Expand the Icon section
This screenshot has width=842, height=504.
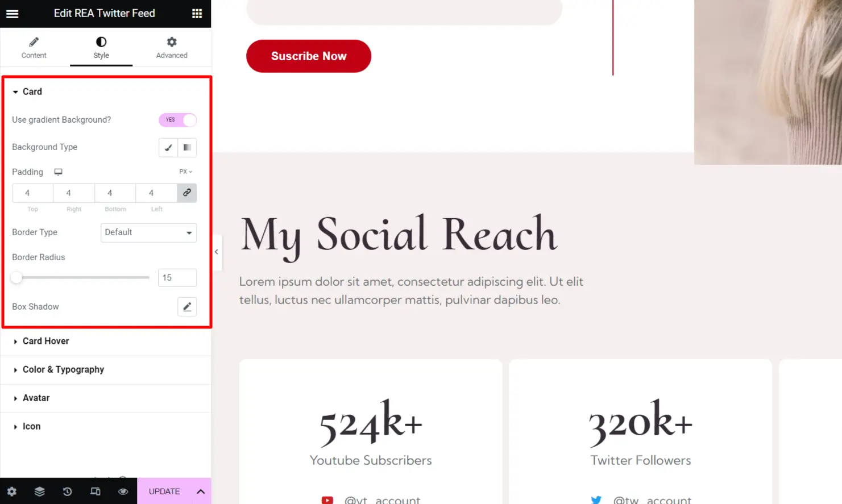click(106, 426)
